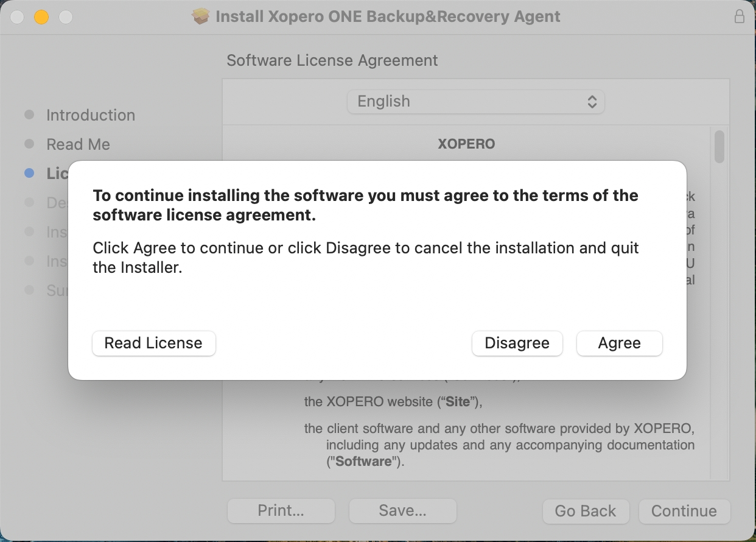Click the Print button for the agreement
756x542 pixels.
click(281, 511)
